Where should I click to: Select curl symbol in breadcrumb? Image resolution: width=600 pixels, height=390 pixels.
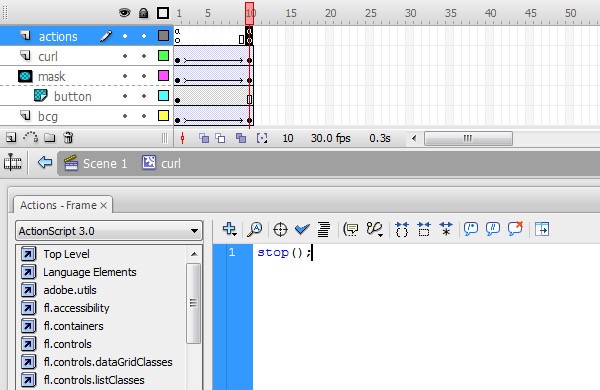[161, 163]
